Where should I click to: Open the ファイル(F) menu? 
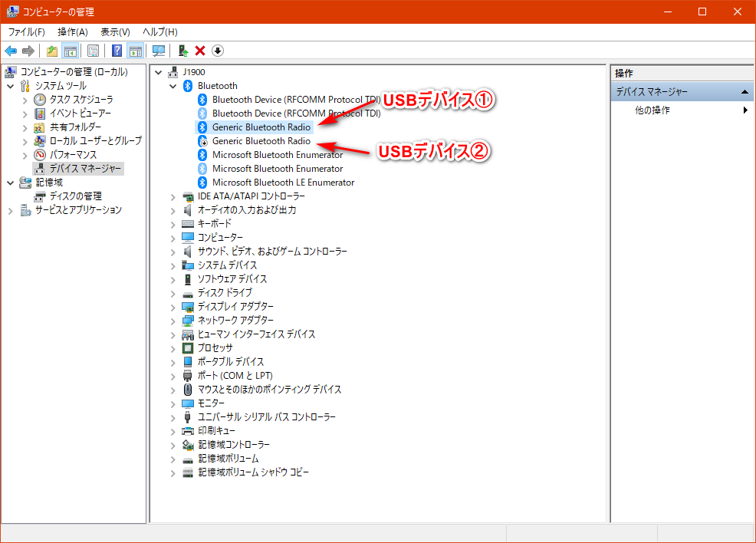26,31
